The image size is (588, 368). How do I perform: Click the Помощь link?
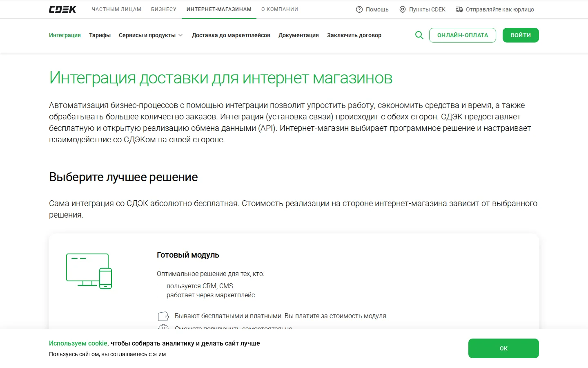(x=377, y=9)
